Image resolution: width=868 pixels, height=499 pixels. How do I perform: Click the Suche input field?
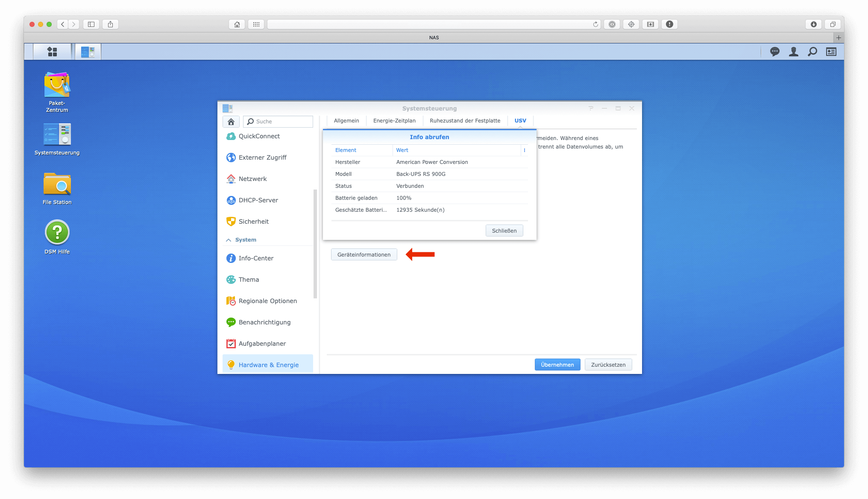[278, 122]
